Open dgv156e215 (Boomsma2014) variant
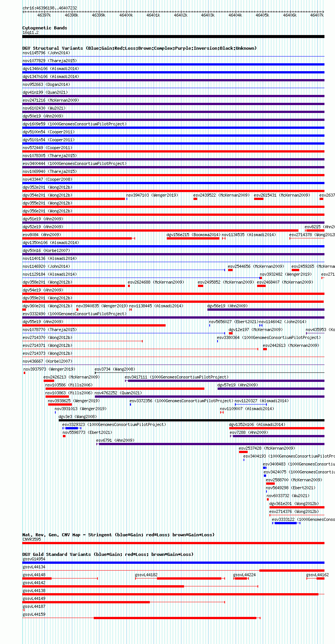Viewport: 335px width, 644px height. [x=193, y=235]
